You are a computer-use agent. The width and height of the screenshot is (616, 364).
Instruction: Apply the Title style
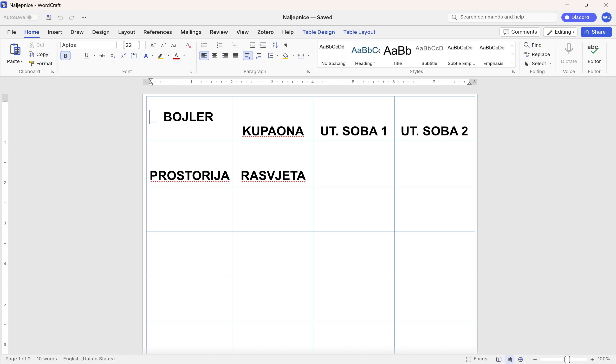click(x=397, y=54)
